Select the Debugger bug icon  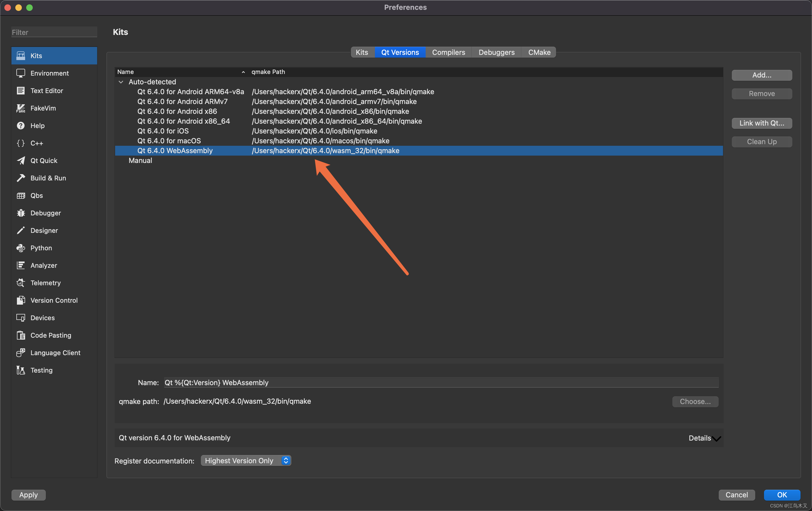[20, 213]
